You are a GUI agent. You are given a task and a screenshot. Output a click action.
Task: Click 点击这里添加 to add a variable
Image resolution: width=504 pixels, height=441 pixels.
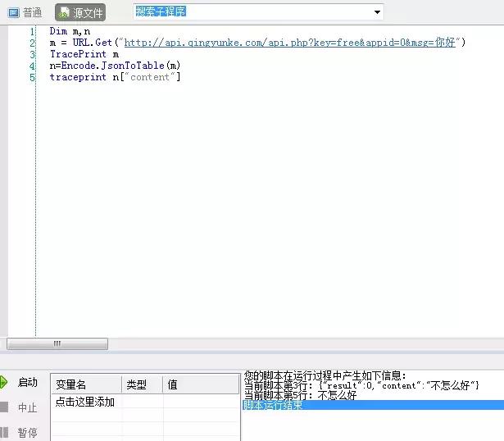click(85, 402)
